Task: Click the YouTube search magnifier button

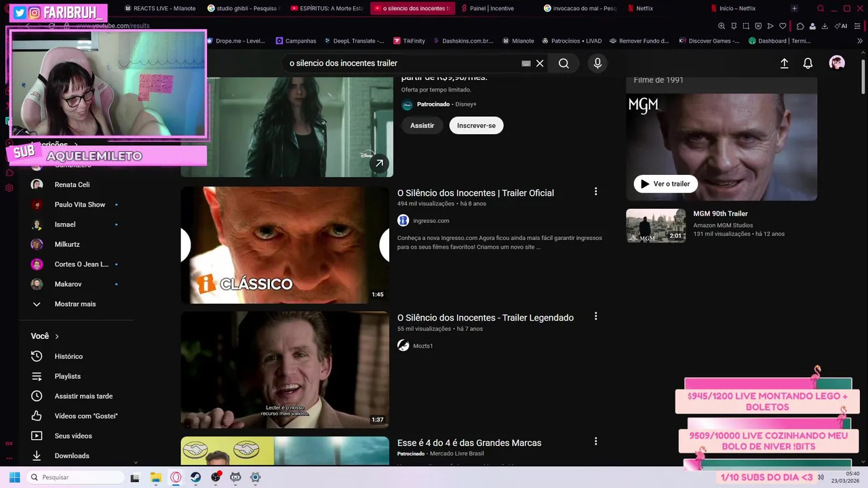Action: 564,63
